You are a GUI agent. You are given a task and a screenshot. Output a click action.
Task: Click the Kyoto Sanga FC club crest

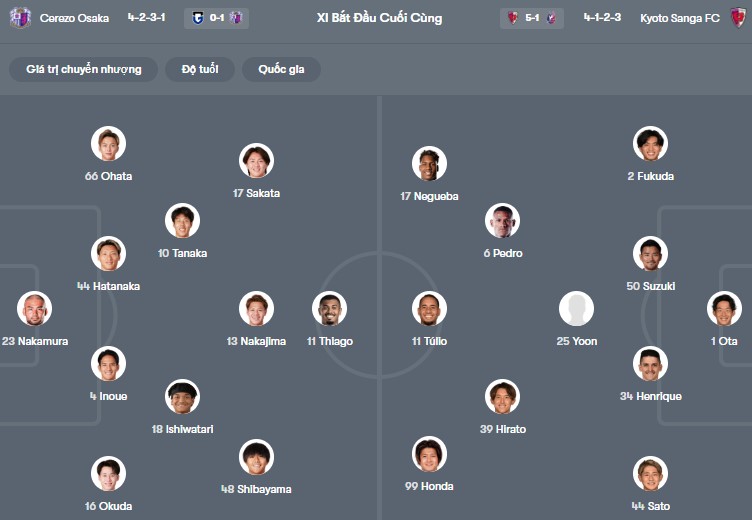pos(738,18)
